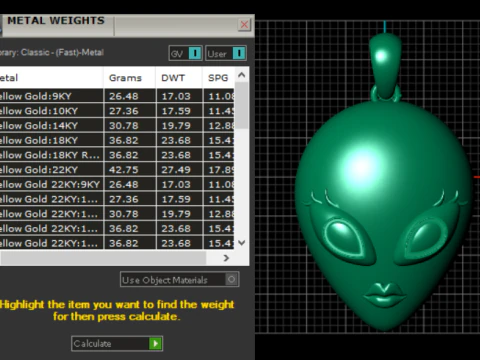
Task: Click the pendant bail in viewport
Action: coord(385,65)
